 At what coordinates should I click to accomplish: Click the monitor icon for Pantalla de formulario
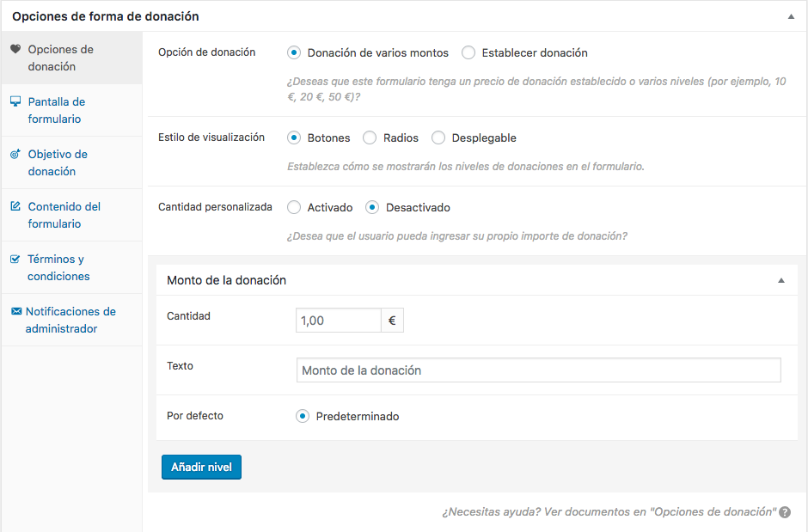pos(15,102)
